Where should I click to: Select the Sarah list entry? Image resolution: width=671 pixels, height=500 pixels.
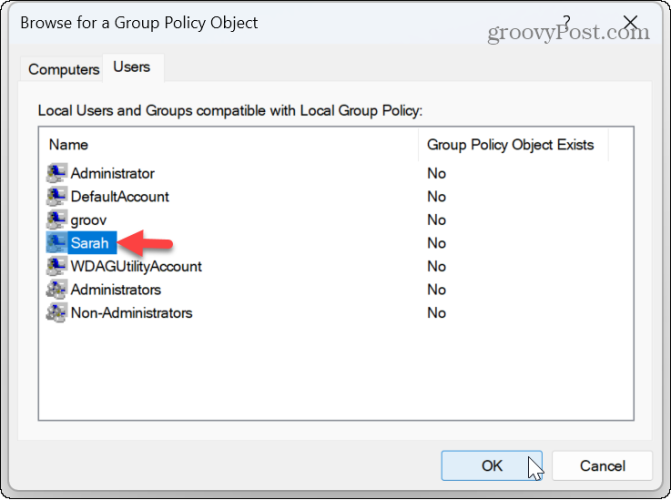[x=89, y=243]
